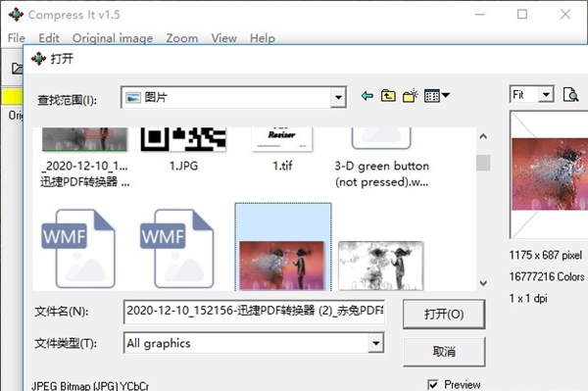Select the black-and-white artwork thumbnail

[x=381, y=266]
